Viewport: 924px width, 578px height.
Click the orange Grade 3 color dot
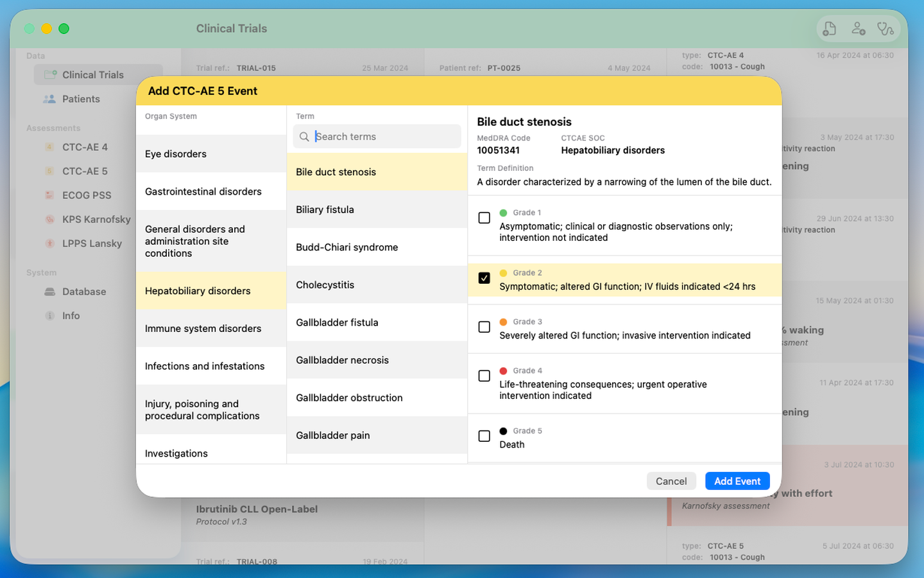pyautogui.click(x=503, y=322)
